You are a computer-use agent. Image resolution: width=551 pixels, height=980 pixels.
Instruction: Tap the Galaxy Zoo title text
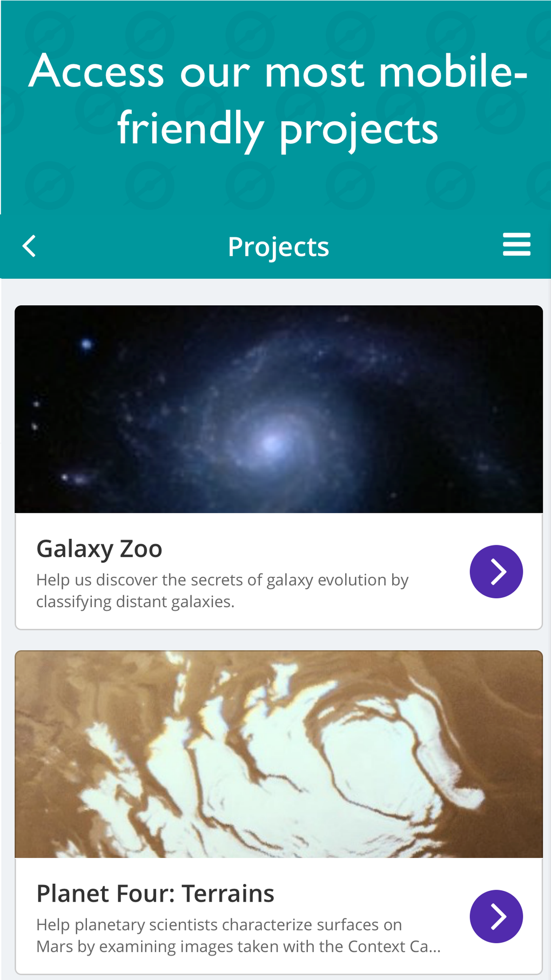(99, 548)
